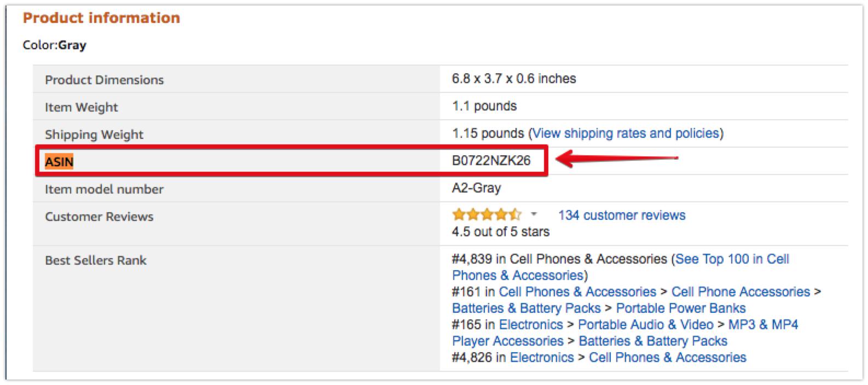Click the Cell Phone Accessories category link
868x385 pixels.
(740, 292)
